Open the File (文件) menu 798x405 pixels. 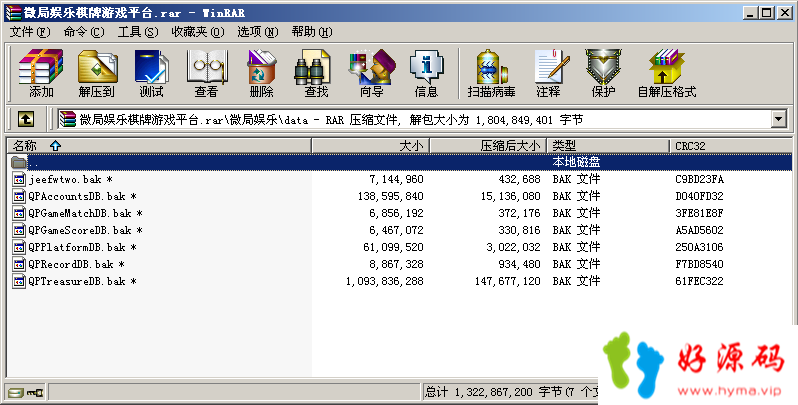click(30, 32)
